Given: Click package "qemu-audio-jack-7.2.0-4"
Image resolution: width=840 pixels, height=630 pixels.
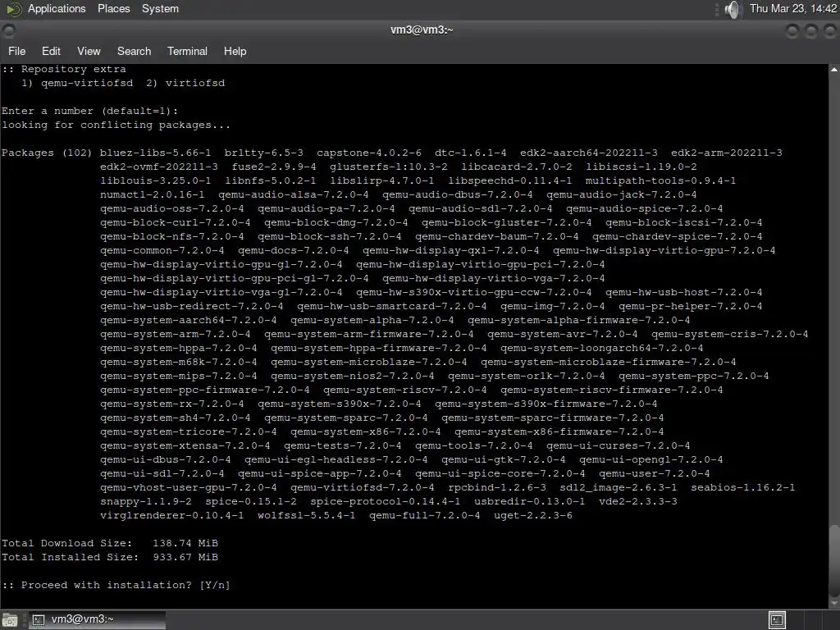Looking at the screenshot, I should click(x=622, y=194).
